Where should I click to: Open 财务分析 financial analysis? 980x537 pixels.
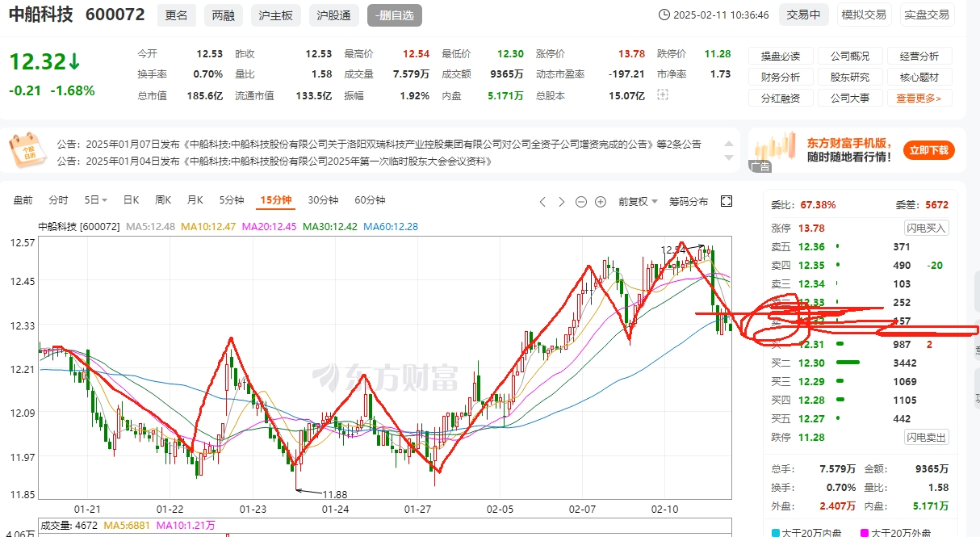click(x=781, y=78)
